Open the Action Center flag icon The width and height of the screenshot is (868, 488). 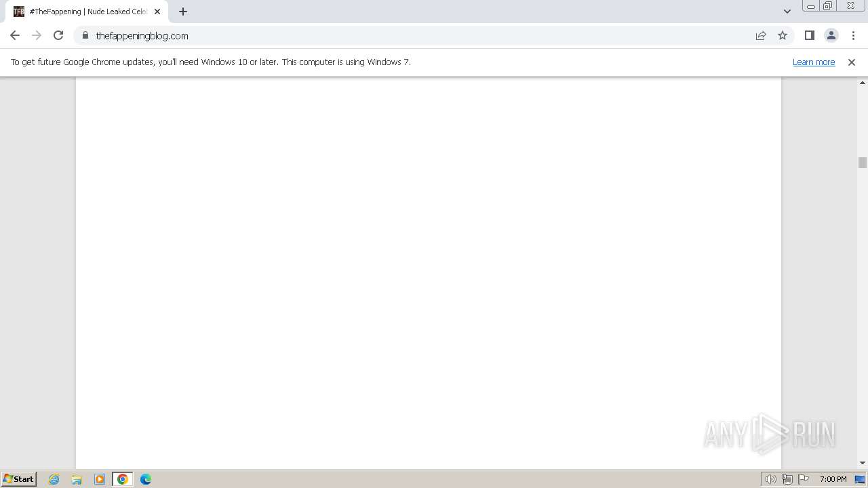pyautogui.click(x=804, y=479)
